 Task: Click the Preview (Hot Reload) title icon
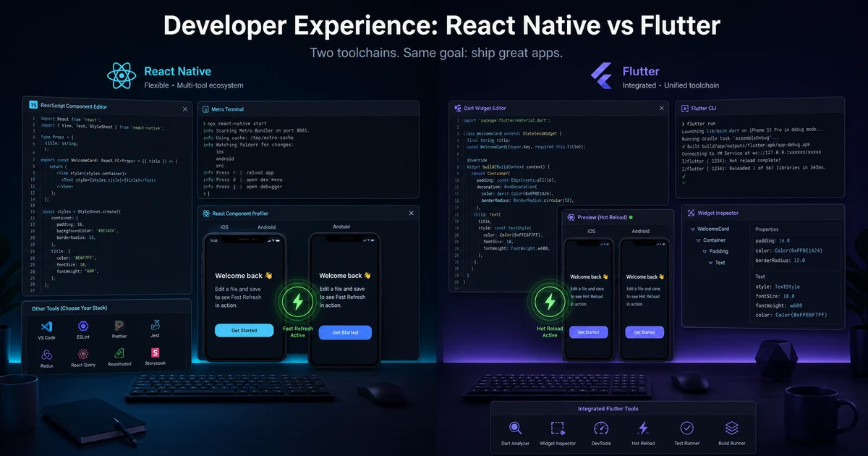click(x=571, y=216)
